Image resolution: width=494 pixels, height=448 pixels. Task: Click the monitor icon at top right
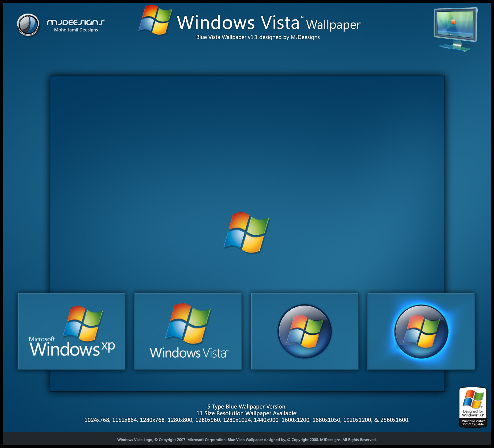pos(455,30)
